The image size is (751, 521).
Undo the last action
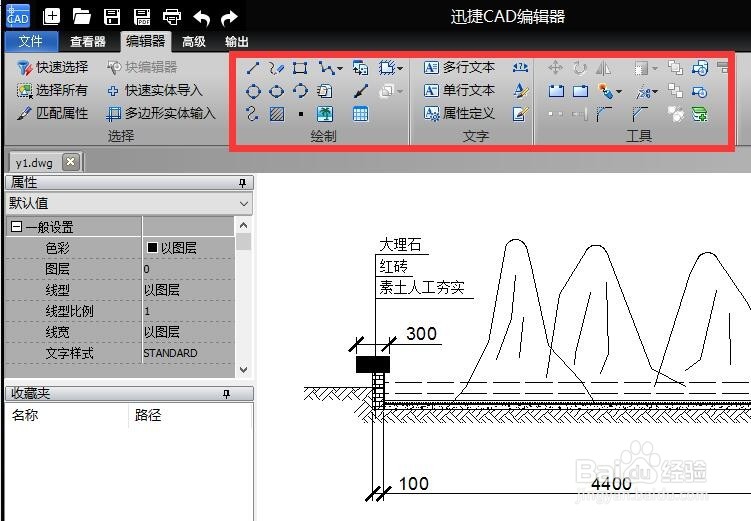point(202,18)
